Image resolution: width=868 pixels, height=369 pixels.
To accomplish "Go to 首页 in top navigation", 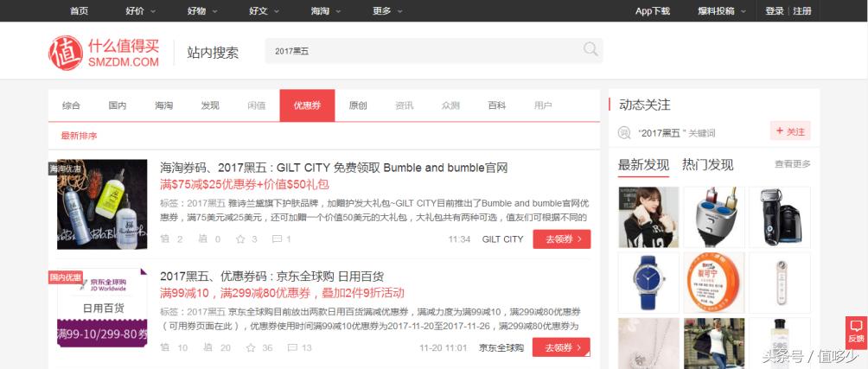I will pyautogui.click(x=80, y=11).
